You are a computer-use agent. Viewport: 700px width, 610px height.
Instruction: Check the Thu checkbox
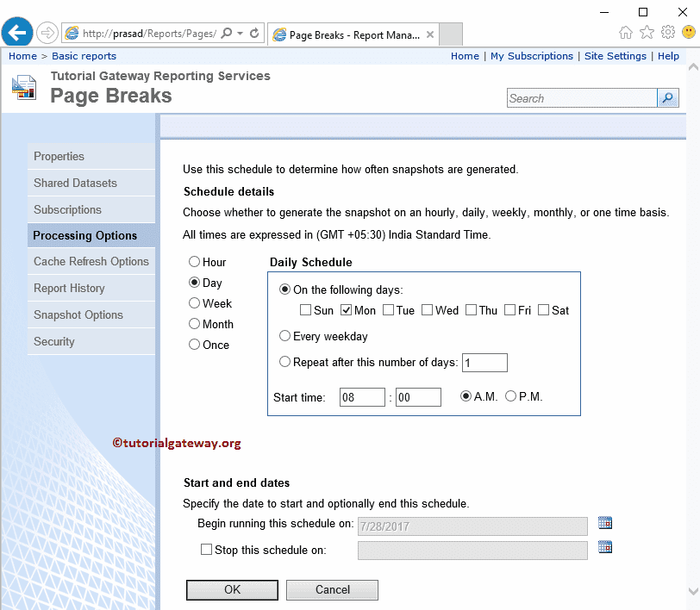(471, 309)
